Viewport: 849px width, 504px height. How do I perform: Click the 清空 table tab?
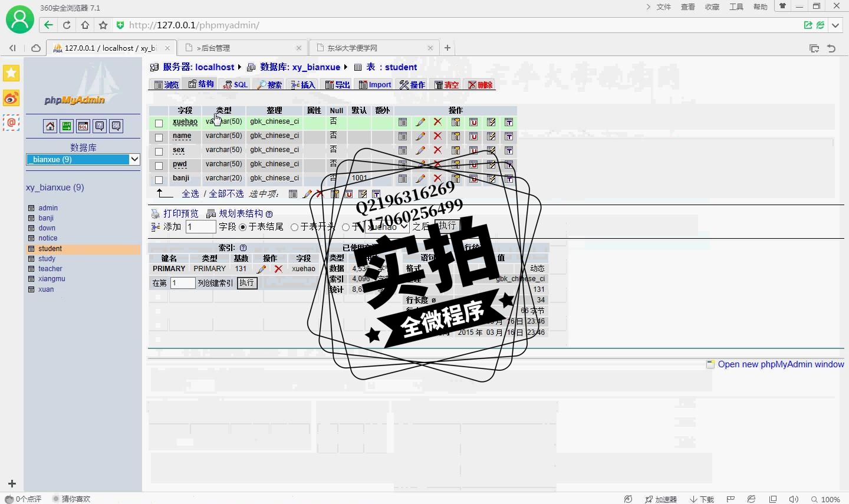click(x=446, y=85)
